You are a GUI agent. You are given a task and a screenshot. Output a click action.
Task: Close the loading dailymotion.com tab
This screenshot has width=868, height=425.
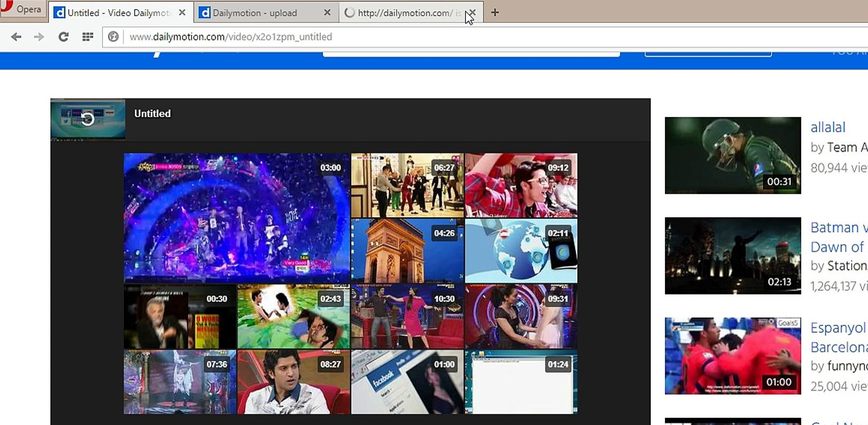click(472, 12)
